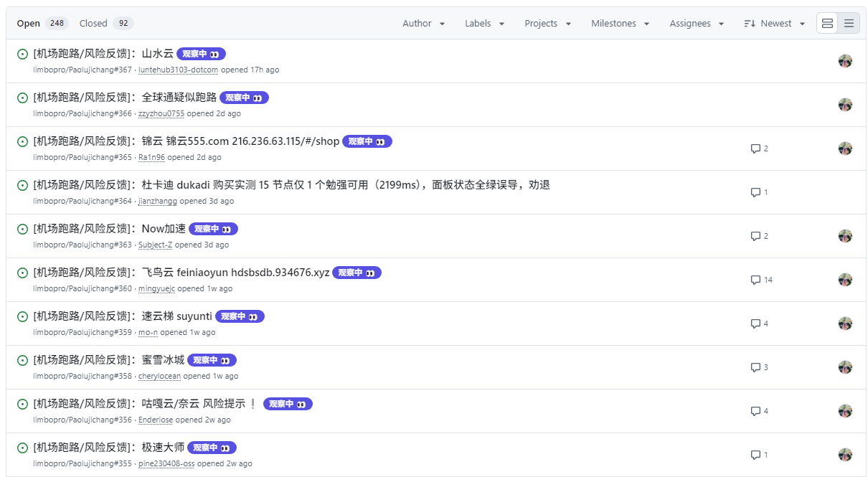This screenshot has height=477, width=868.
Task: Open author profile Subject-Z
Action: (x=155, y=245)
